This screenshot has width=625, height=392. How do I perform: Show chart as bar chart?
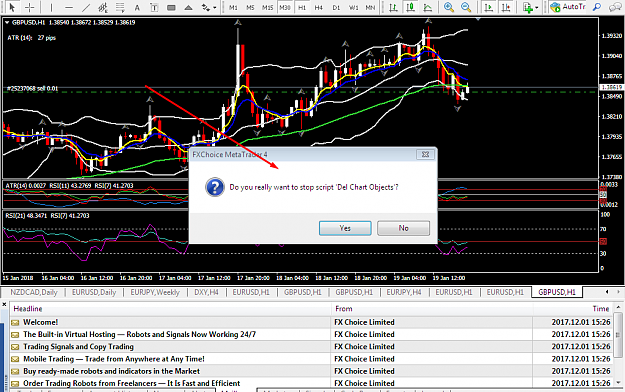[393, 7]
